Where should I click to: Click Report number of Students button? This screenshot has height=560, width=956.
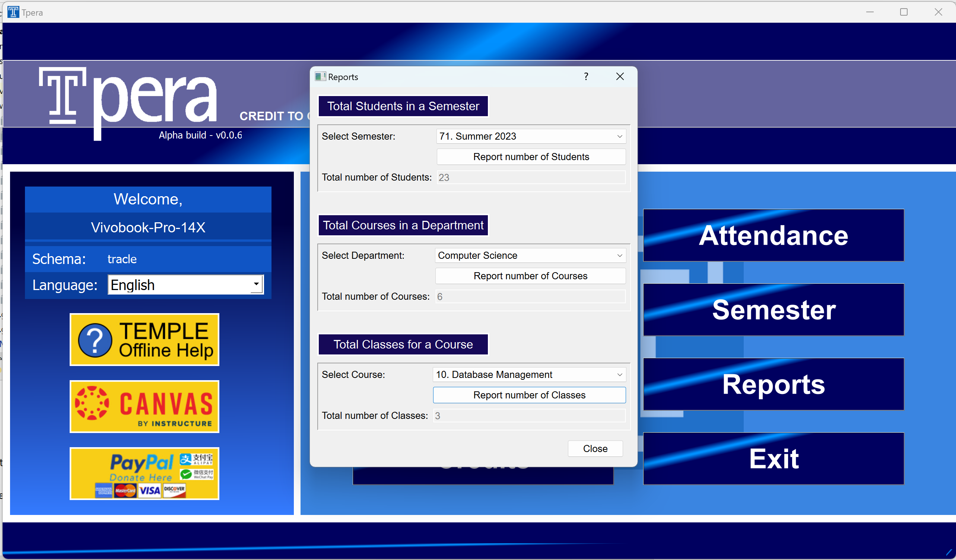point(531,157)
